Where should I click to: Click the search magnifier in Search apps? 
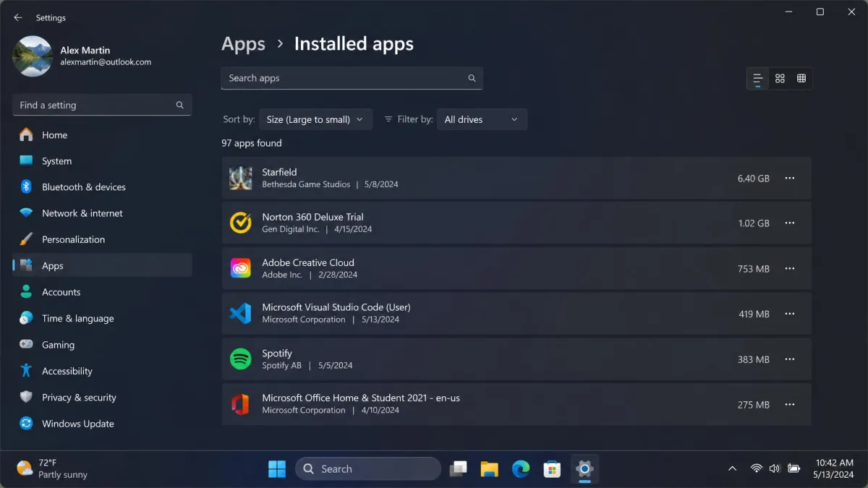472,78
